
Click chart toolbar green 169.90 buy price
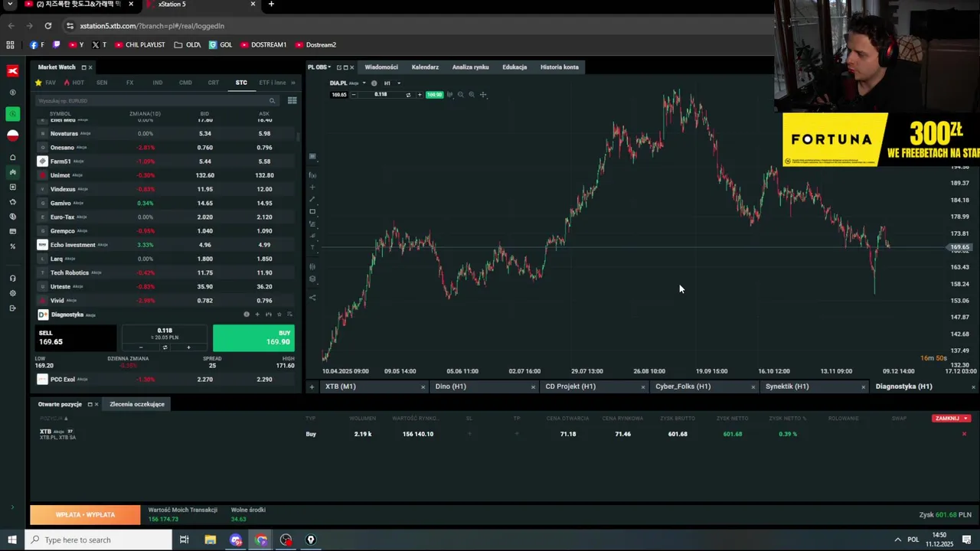pyautogui.click(x=434, y=95)
